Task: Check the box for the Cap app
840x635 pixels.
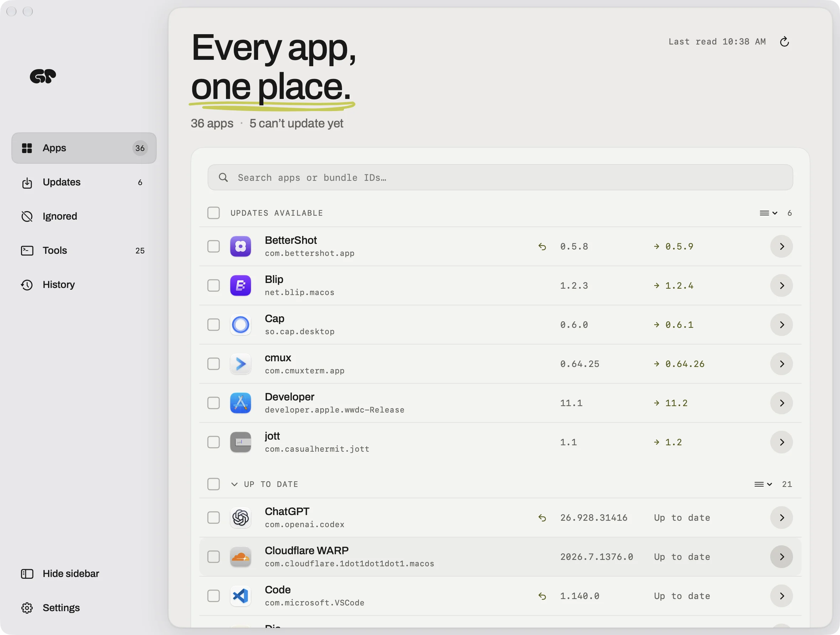Action: [214, 324]
